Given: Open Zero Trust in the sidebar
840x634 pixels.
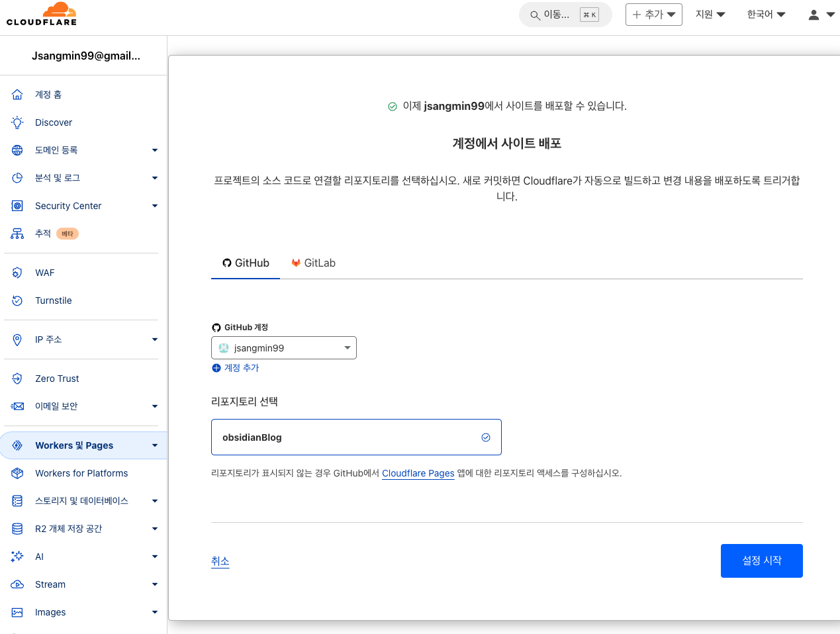Looking at the screenshot, I should pyautogui.click(x=57, y=379).
